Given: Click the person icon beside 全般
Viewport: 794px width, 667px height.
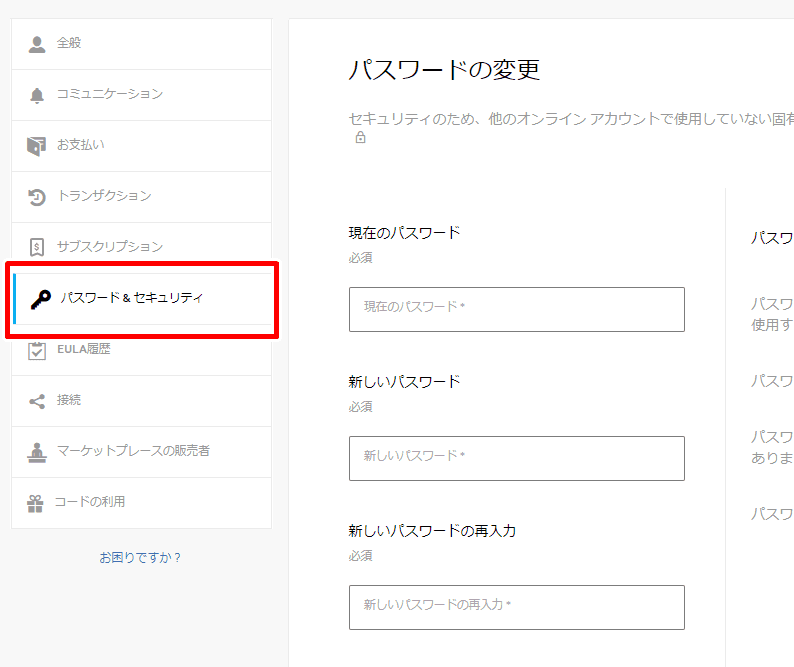Looking at the screenshot, I should 37,44.
